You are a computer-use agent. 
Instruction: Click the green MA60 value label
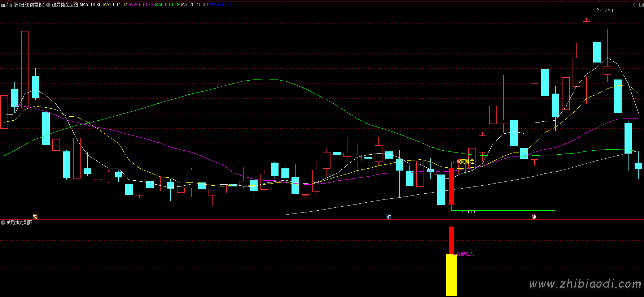(167, 5)
